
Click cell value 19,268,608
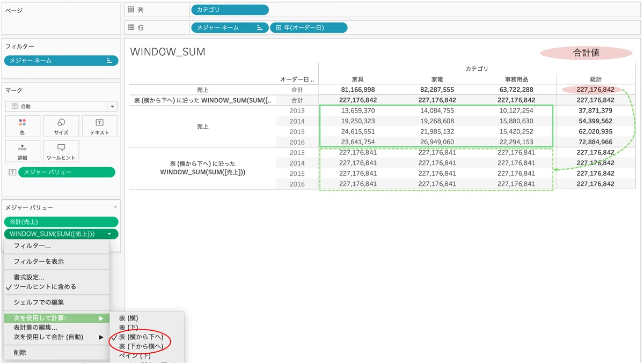pos(437,121)
